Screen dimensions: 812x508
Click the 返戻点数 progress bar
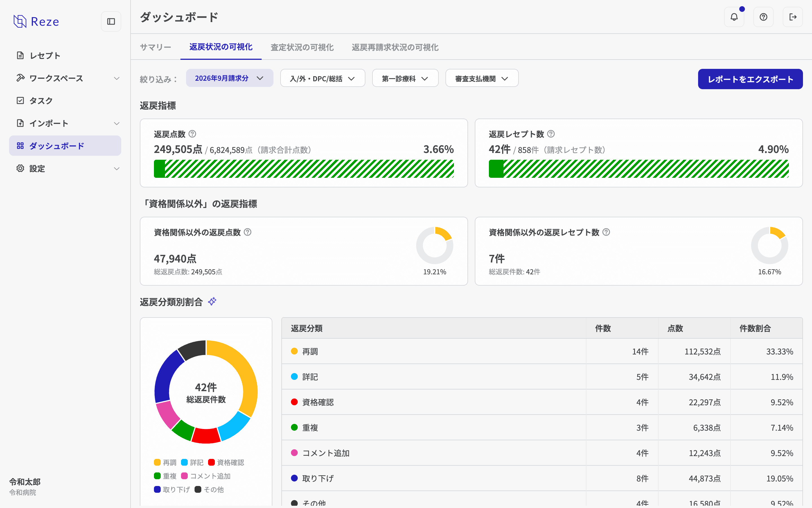(304, 169)
